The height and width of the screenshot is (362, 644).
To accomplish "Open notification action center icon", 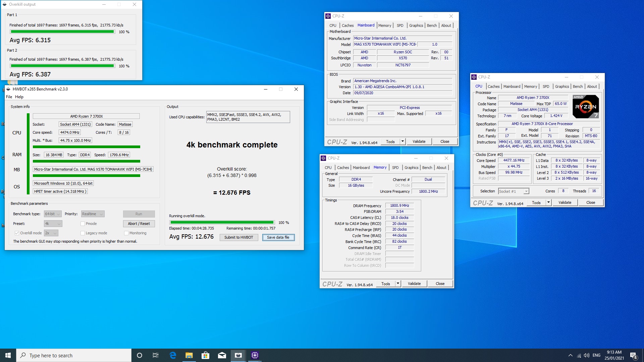I will (633, 356).
